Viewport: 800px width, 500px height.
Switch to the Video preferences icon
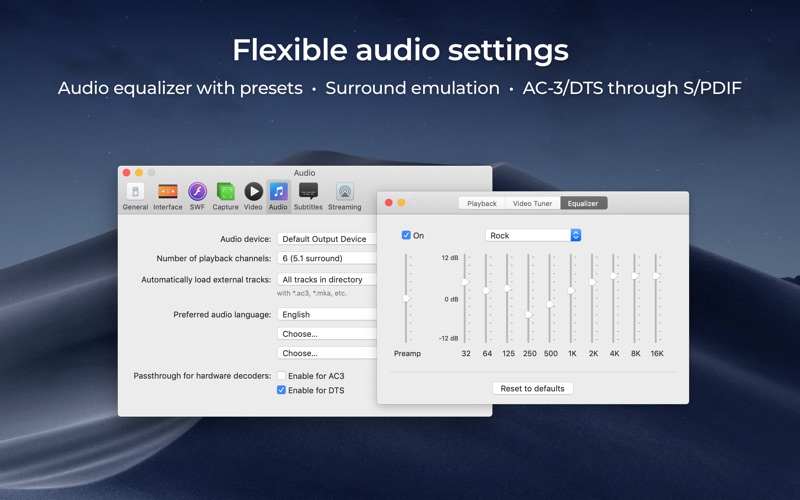click(253, 196)
